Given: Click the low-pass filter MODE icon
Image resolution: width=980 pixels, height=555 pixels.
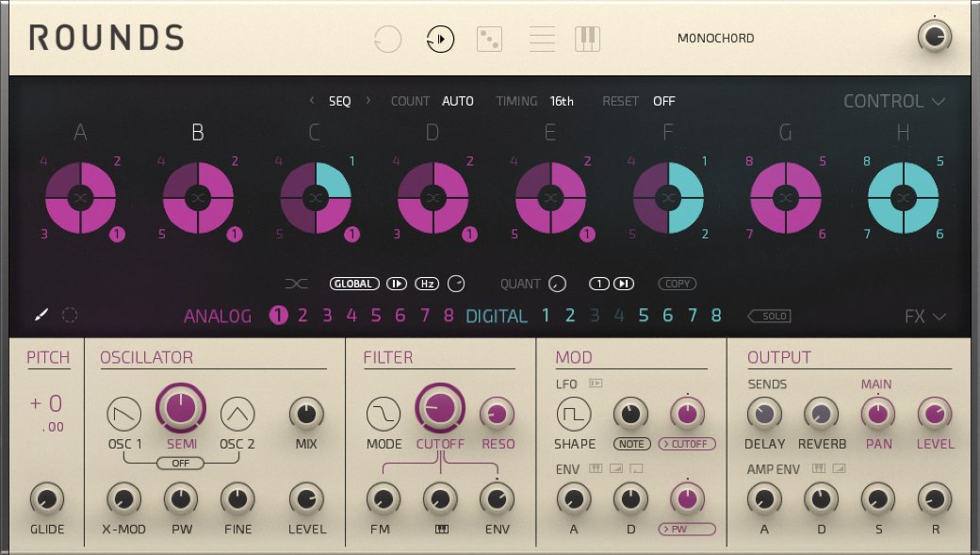Looking at the screenshot, I should click(x=383, y=413).
